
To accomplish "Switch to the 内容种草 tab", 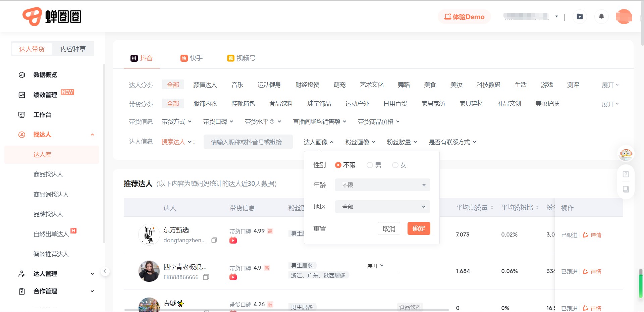I will click(73, 49).
